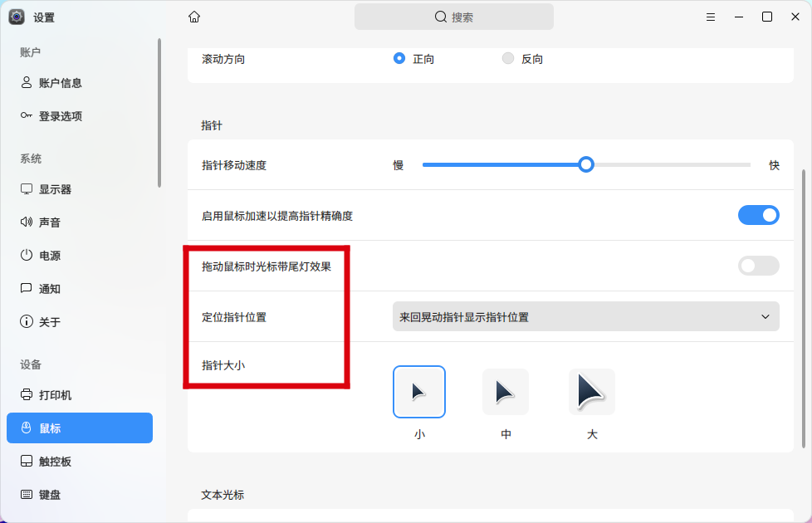Image resolution: width=812 pixels, height=523 pixels.
Task: Choose the large 大 pointer size
Action: point(592,392)
